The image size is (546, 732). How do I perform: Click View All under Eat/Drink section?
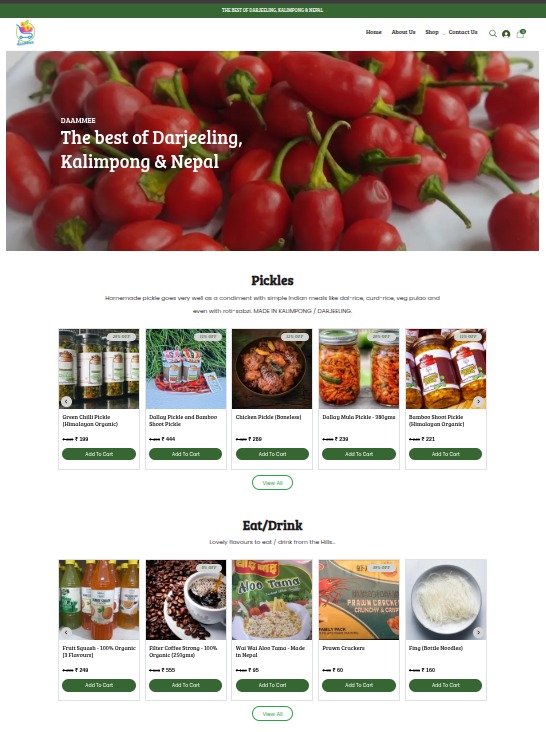tap(273, 714)
